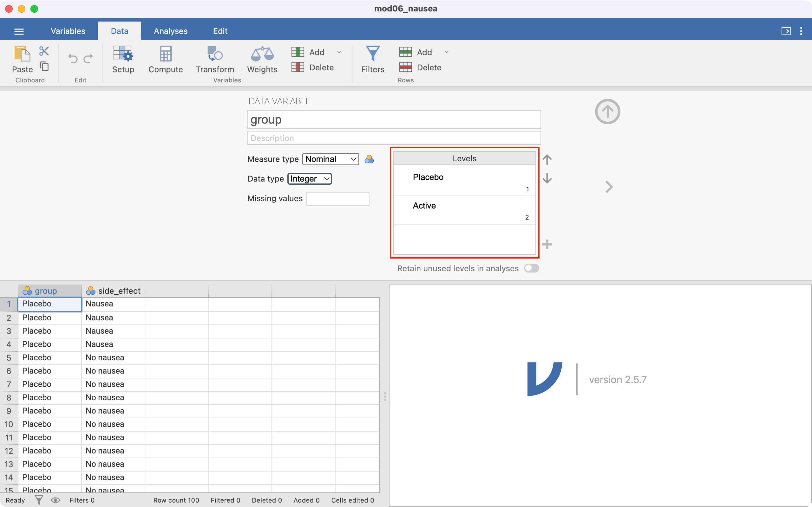Click the Cut scissors icon
This screenshot has height=507, width=812.
click(44, 51)
